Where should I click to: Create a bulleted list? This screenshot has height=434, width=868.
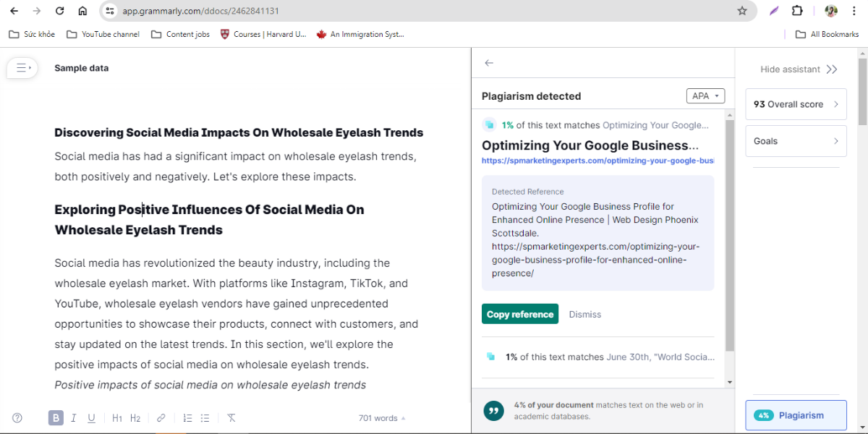click(x=205, y=418)
